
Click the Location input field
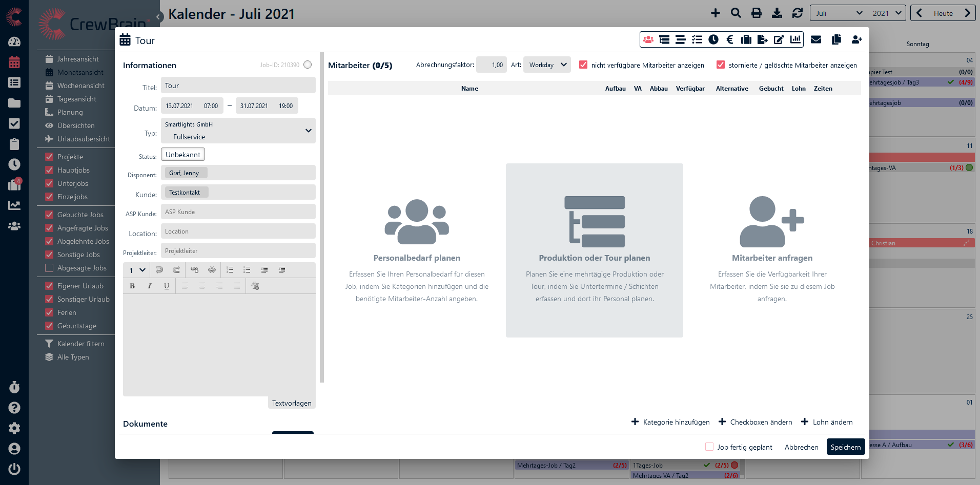pos(238,231)
